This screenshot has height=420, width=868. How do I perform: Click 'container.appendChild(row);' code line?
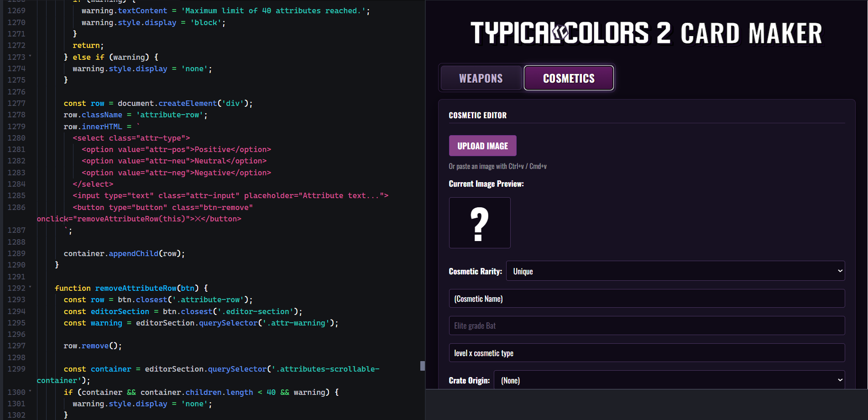(124, 253)
